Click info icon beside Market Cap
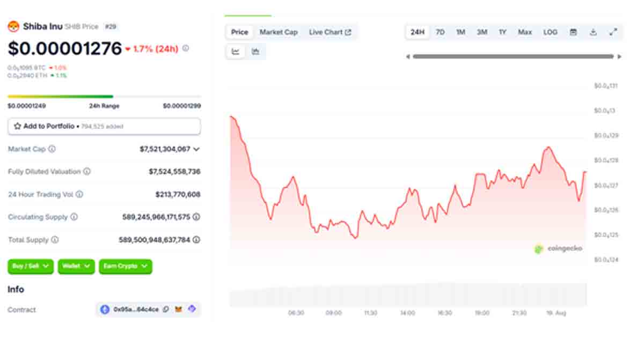Viewport: 644px width, 338px height. 52,149
